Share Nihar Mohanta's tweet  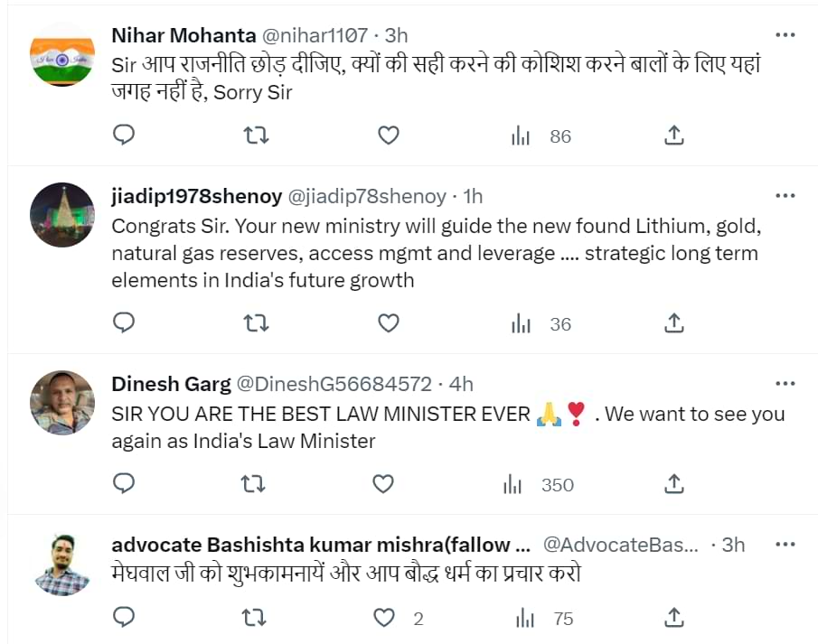[673, 135]
